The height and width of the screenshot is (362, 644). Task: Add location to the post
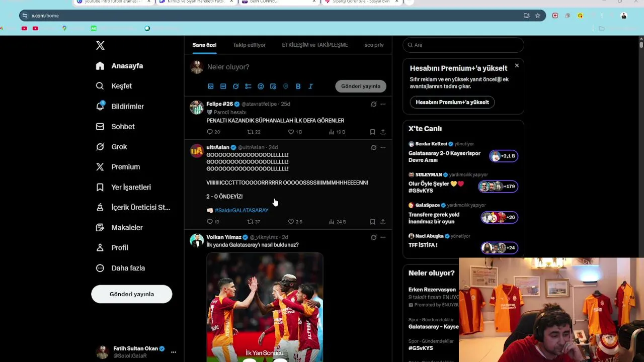(x=286, y=86)
